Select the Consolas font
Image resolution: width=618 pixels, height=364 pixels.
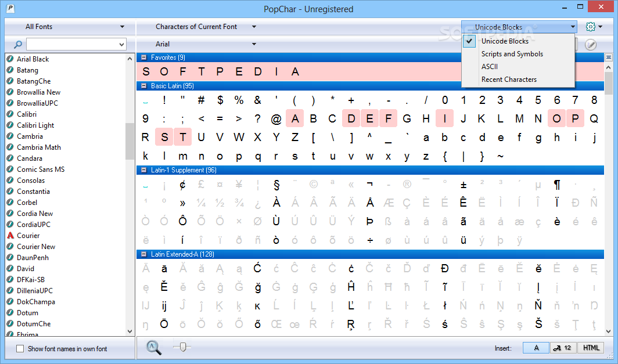(x=31, y=181)
